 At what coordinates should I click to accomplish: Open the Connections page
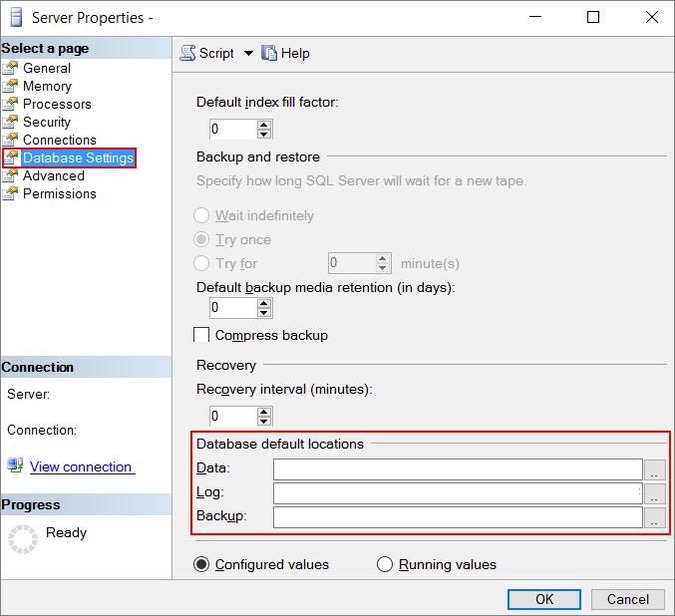pyautogui.click(x=60, y=140)
